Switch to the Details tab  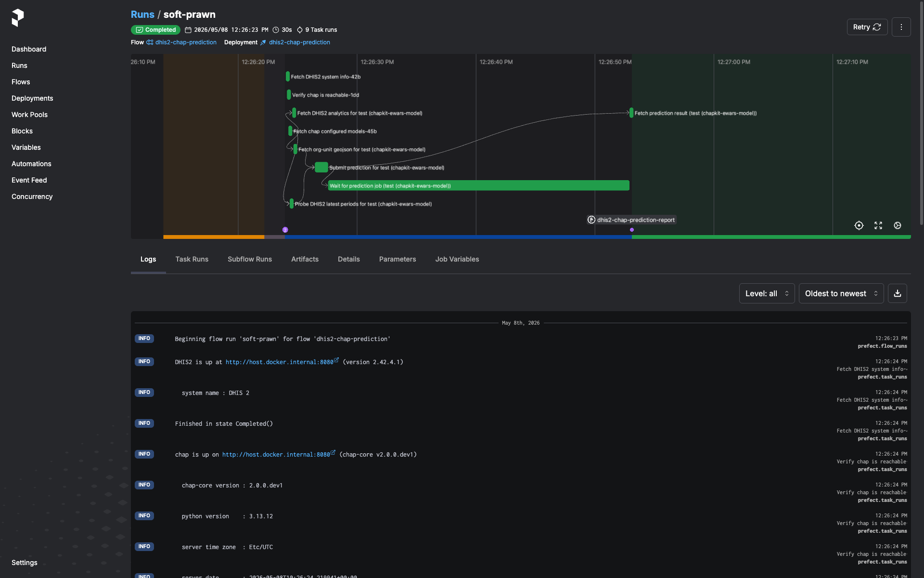coord(349,259)
